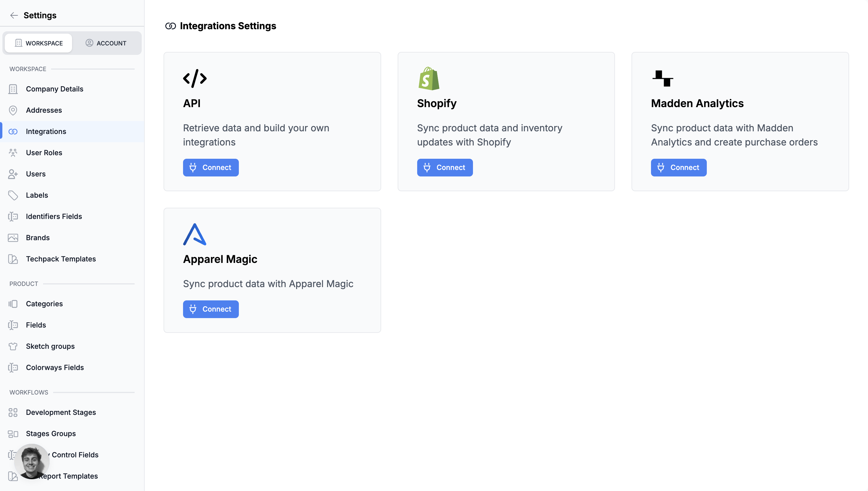Switch to the Workspace tab
The width and height of the screenshot is (868, 491).
tap(38, 43)
